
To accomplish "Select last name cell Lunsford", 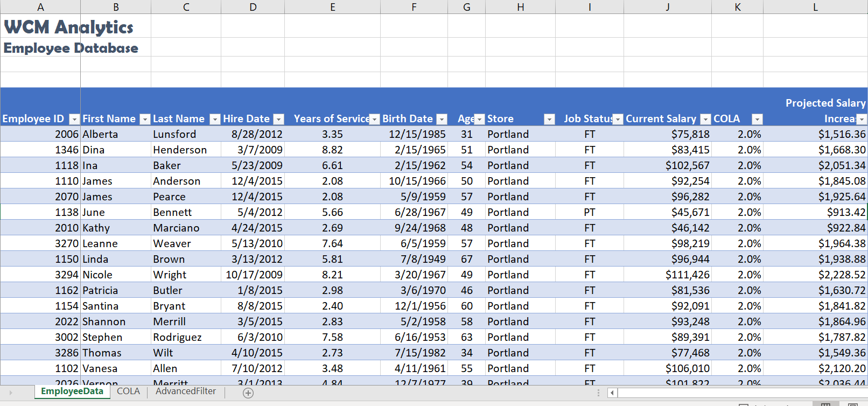I will [186, 134].
